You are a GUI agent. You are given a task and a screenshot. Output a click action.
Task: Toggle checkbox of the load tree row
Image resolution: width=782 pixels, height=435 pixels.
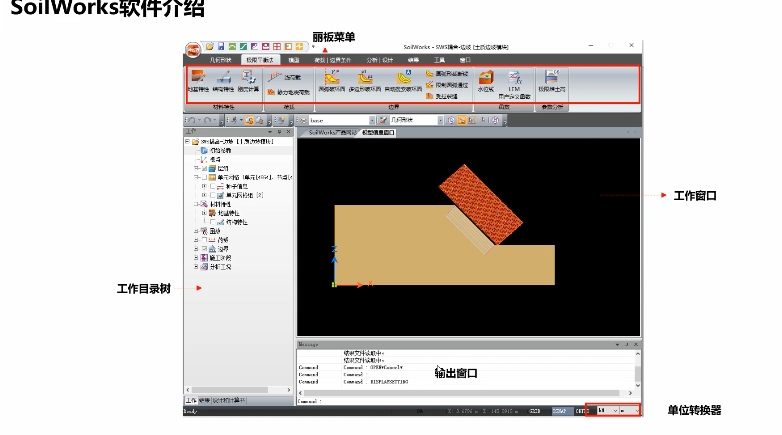(204, 240)
